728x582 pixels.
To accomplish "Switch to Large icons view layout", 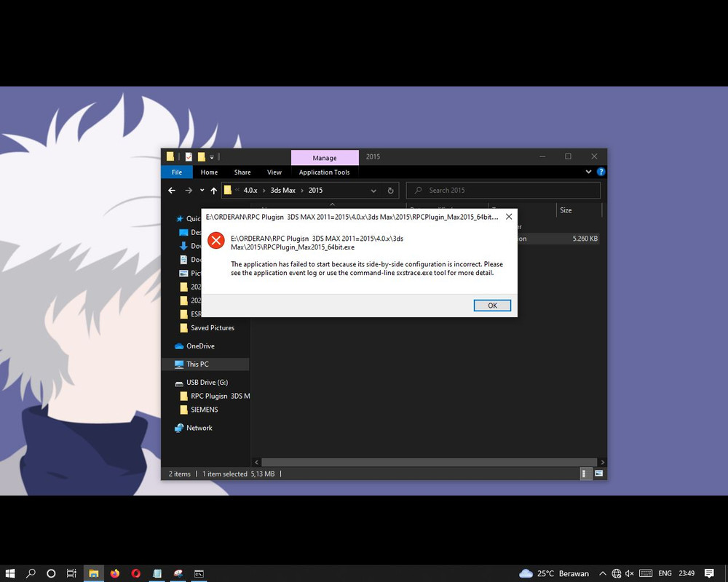I will 598,474.
